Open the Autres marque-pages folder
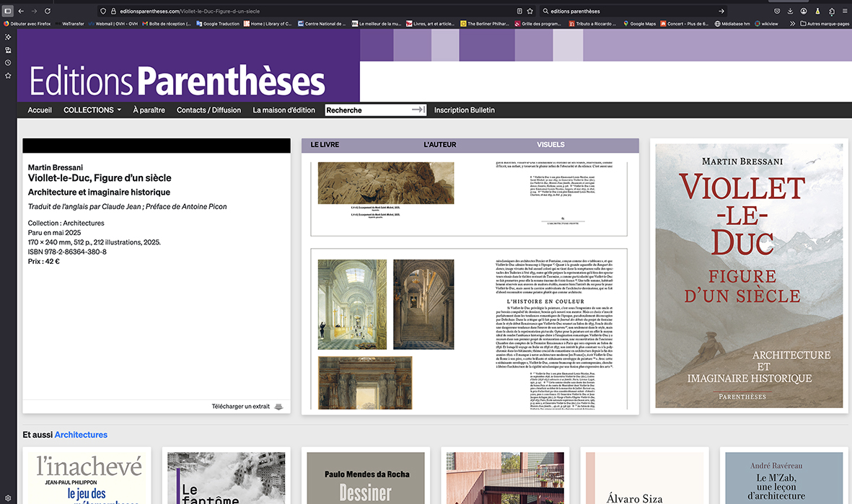This screenshot has height=504, width=852. (825, 24)
